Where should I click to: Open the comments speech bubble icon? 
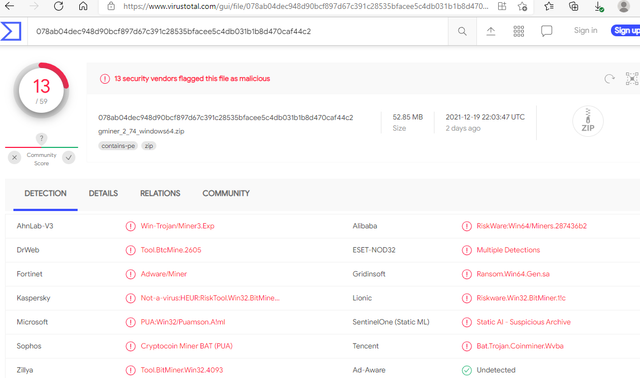pos(547,31)
